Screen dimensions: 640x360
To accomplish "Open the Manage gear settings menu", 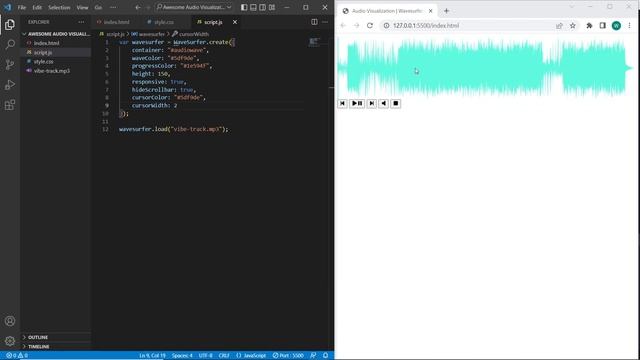I will tap(10, 341).
